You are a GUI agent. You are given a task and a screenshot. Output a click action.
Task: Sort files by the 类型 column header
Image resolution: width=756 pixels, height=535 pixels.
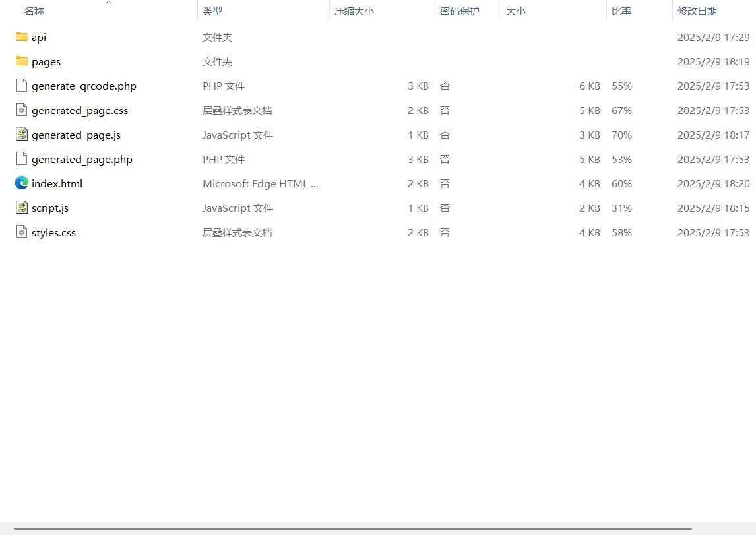point(212,11)
